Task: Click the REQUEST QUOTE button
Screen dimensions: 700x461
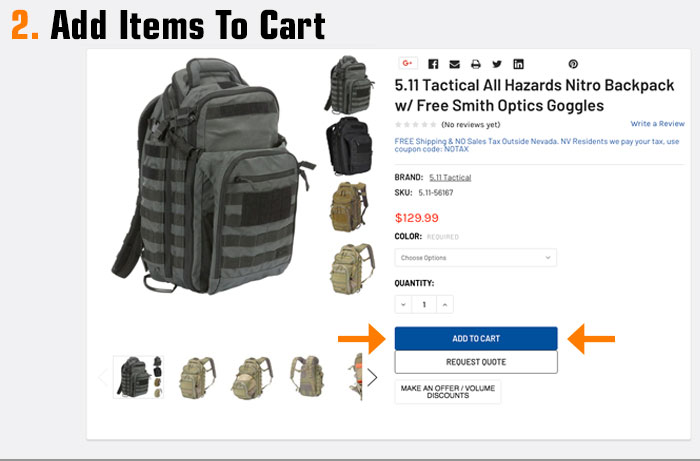Action: (x=476, y=362)
